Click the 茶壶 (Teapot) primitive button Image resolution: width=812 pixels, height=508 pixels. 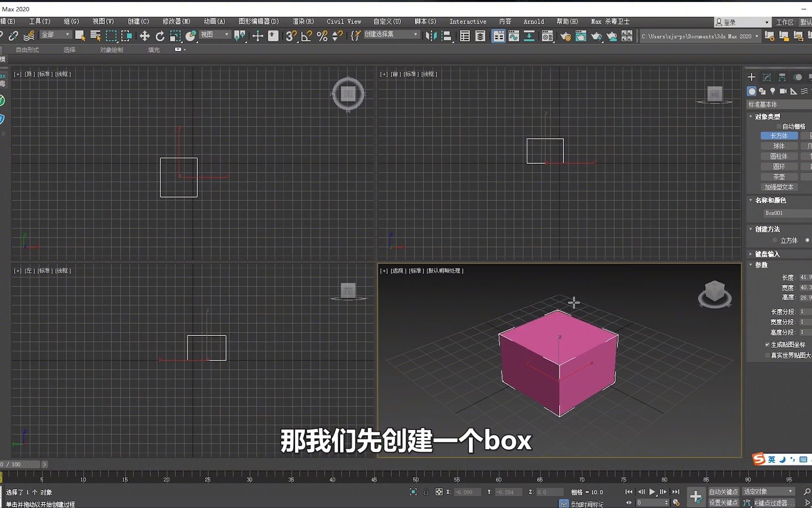[x=779, y=176]
